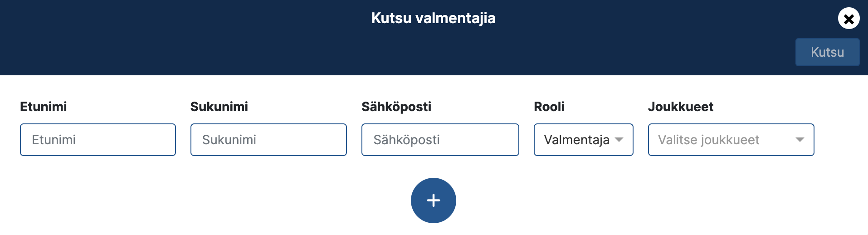
Task: Focus the Etunimi text field
Action: tap(98, 140)
